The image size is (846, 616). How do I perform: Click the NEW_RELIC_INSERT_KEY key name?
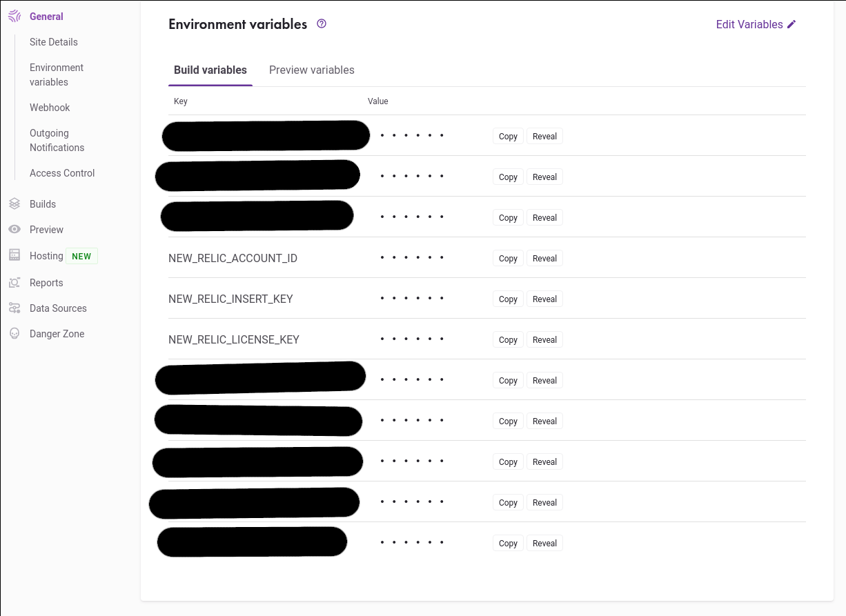coord(230,299)
